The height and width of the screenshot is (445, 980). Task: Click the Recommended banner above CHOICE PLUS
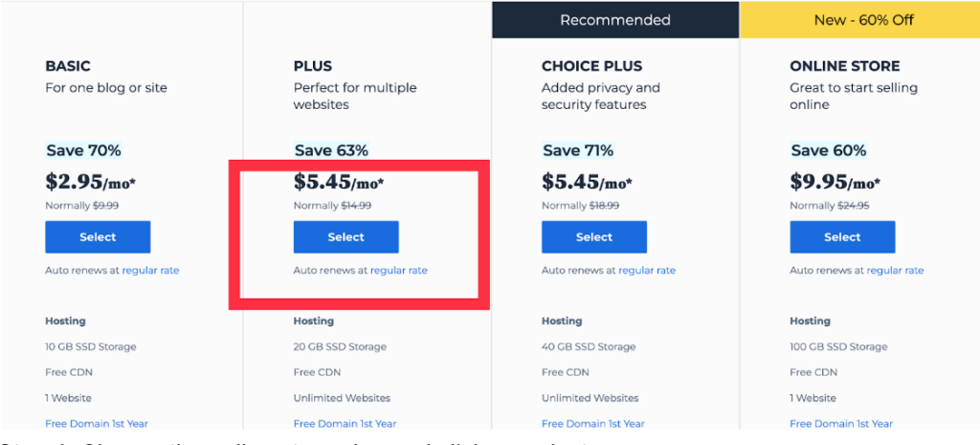615,20
